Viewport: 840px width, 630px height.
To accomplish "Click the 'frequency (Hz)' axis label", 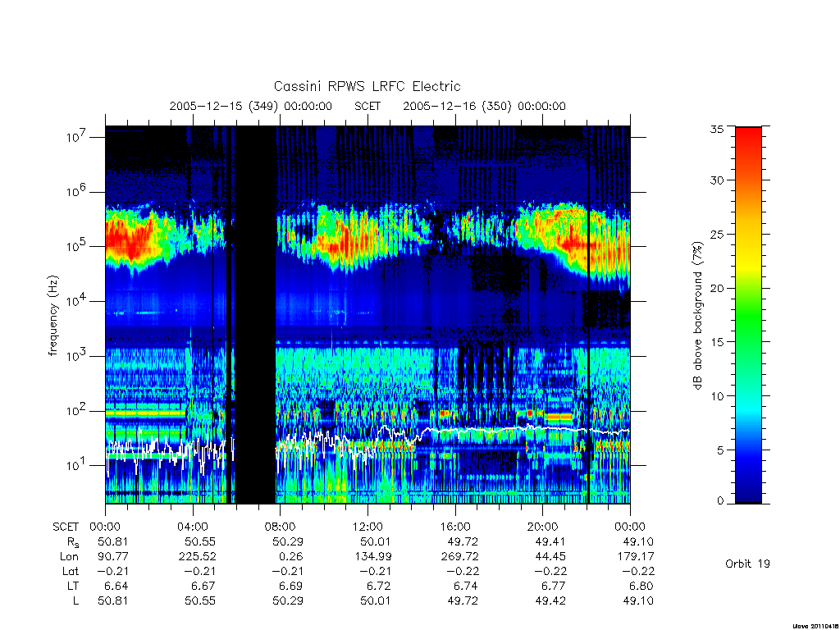I will tap(52, 316).
